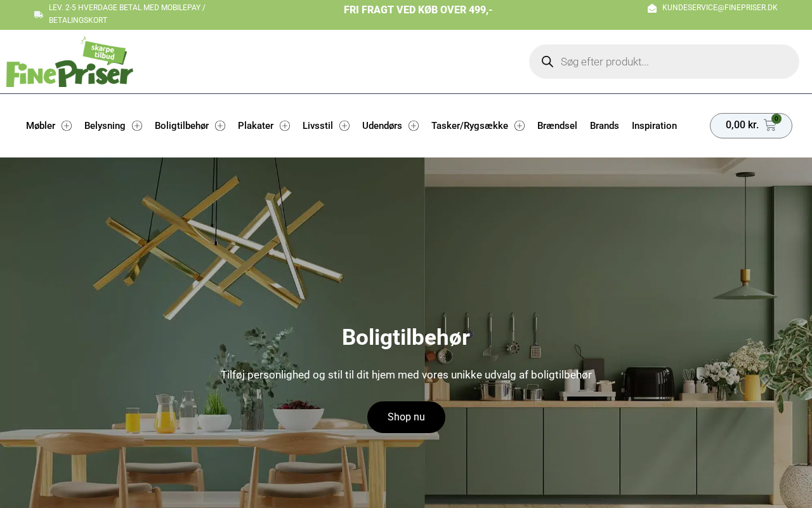This screenshot has height=508, width=812.
Task: Click the search magnifier icon
Action: coord(547,62)
